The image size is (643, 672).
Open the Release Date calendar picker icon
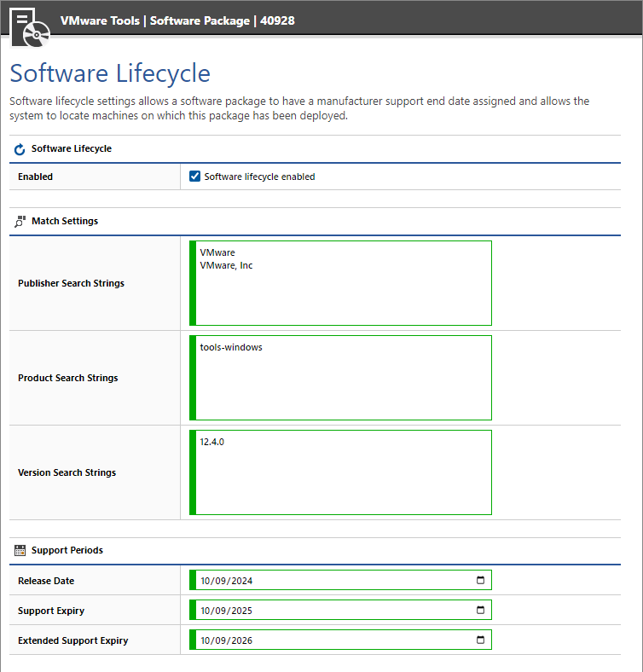click(x=480, y=580)
